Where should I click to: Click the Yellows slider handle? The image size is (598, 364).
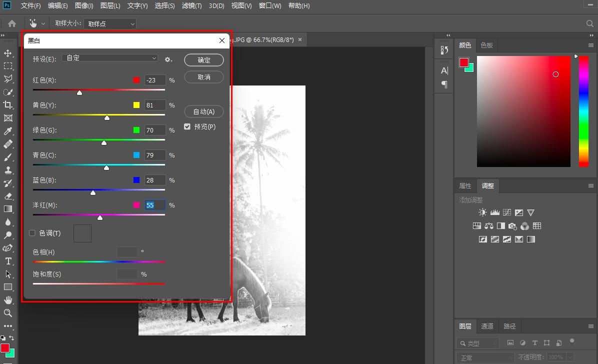[x=107, y=117]
